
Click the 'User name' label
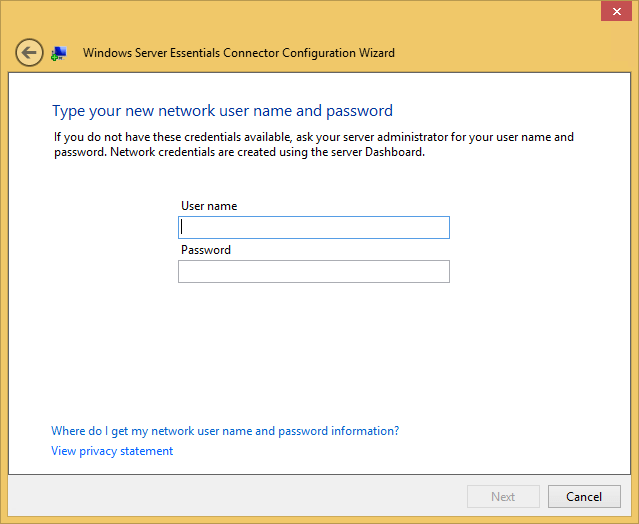[209, 206]
